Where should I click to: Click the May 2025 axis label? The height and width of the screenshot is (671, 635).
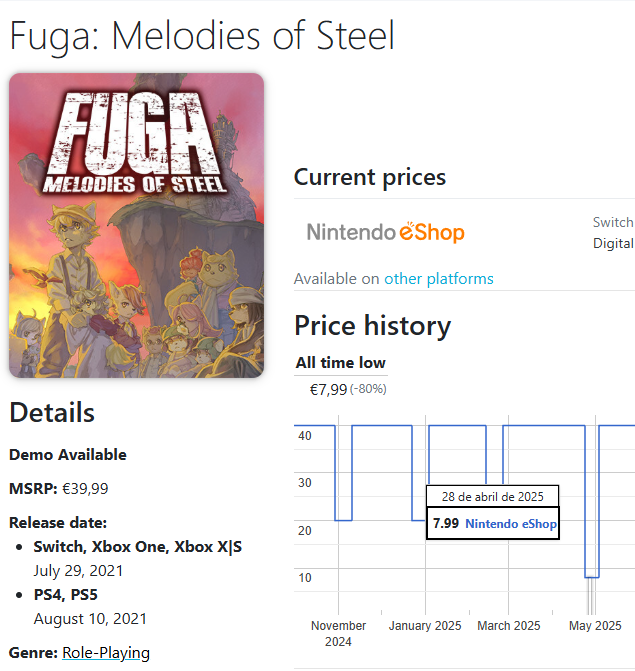point(595,626)
